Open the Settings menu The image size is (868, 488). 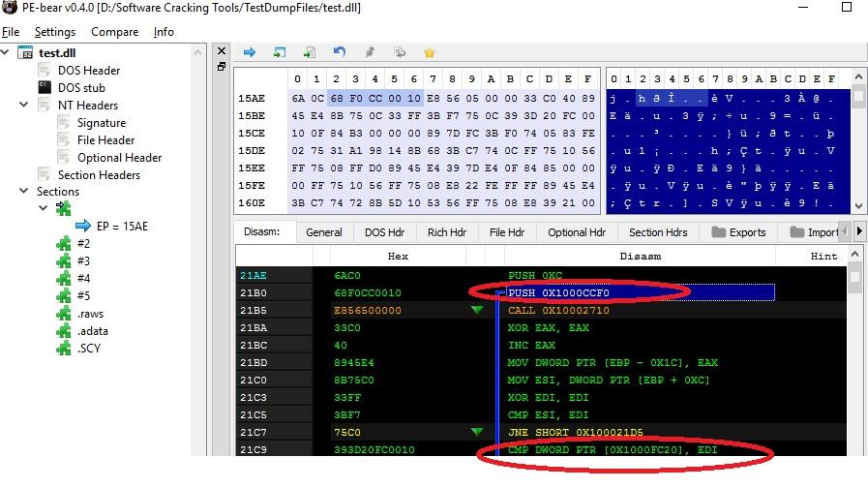click(55, 32)
